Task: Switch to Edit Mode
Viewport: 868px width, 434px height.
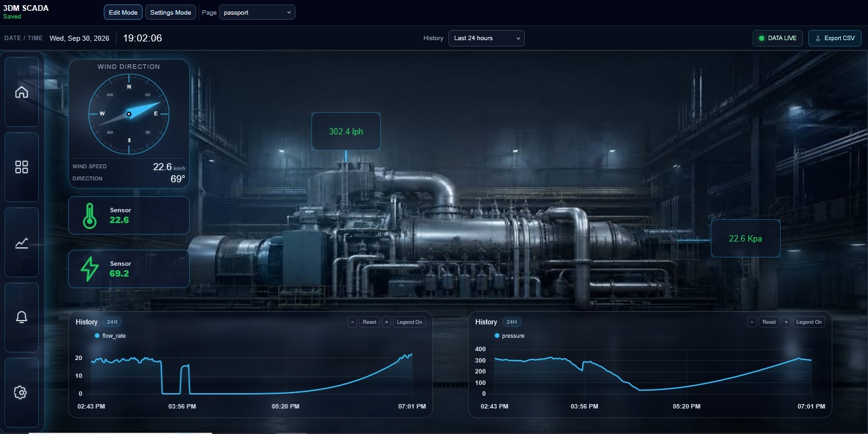Action: pos(123,12)
